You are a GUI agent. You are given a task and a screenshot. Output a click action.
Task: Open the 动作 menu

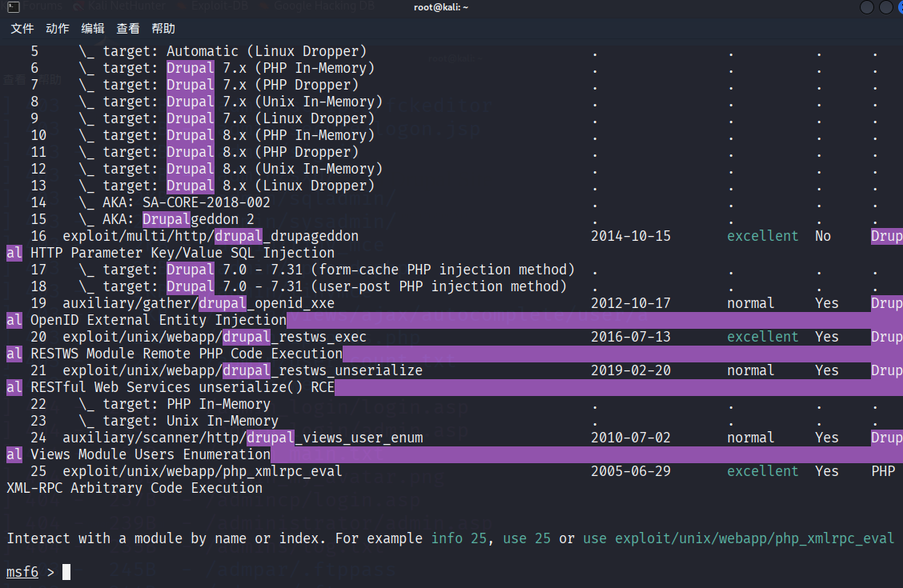tap(58, 29)
